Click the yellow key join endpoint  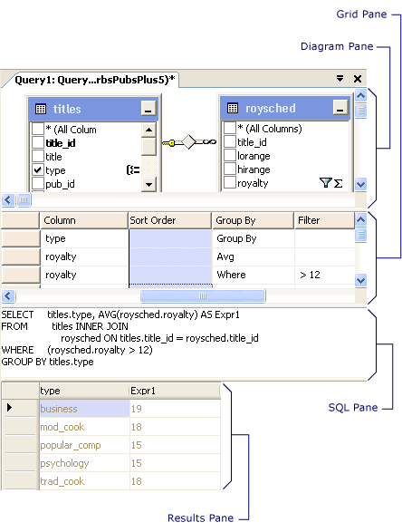click(x=168, y=143)
